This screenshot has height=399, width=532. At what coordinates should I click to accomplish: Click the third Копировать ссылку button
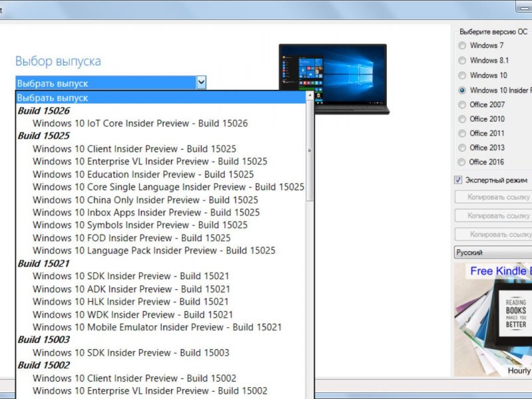[493, 234]
